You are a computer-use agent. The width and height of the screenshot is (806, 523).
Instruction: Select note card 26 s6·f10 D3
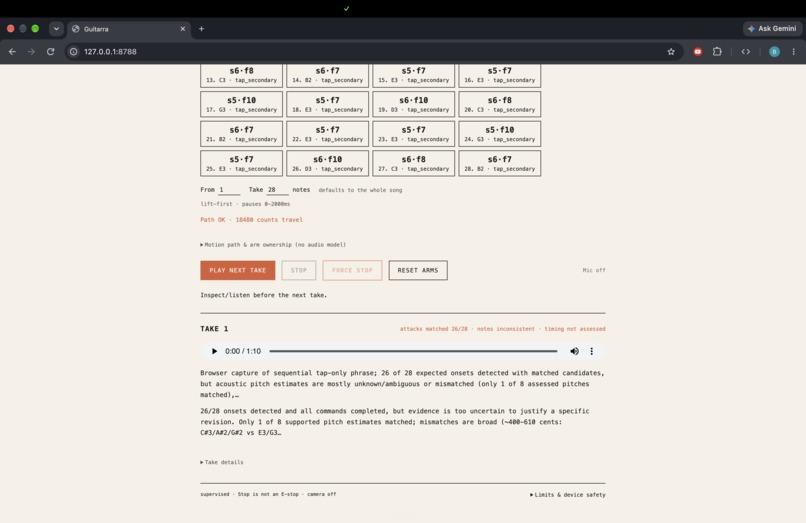[327, 164]
